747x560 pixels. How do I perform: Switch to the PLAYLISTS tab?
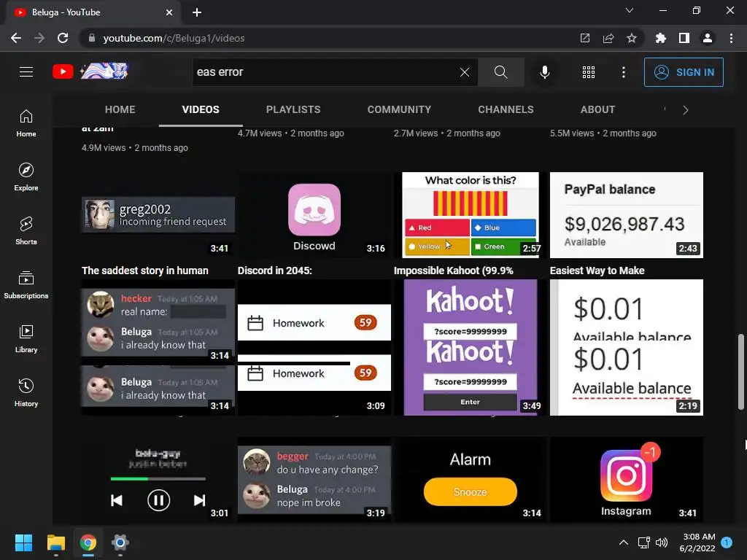coord(293,109)
